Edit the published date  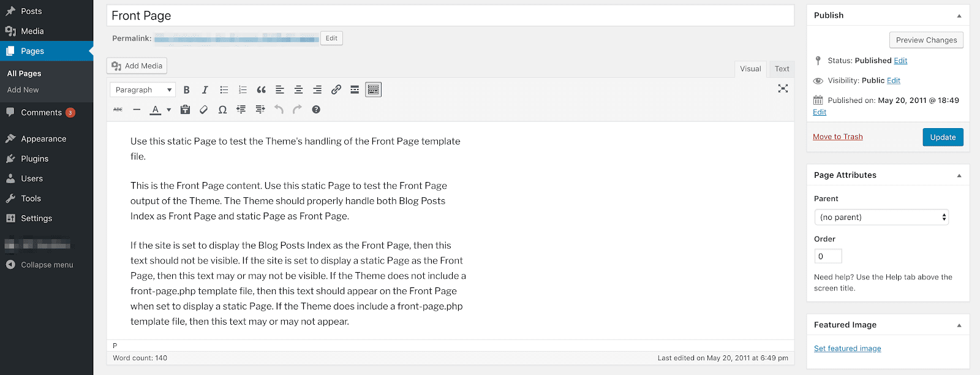pyautogui.click(x=820, y=112)
